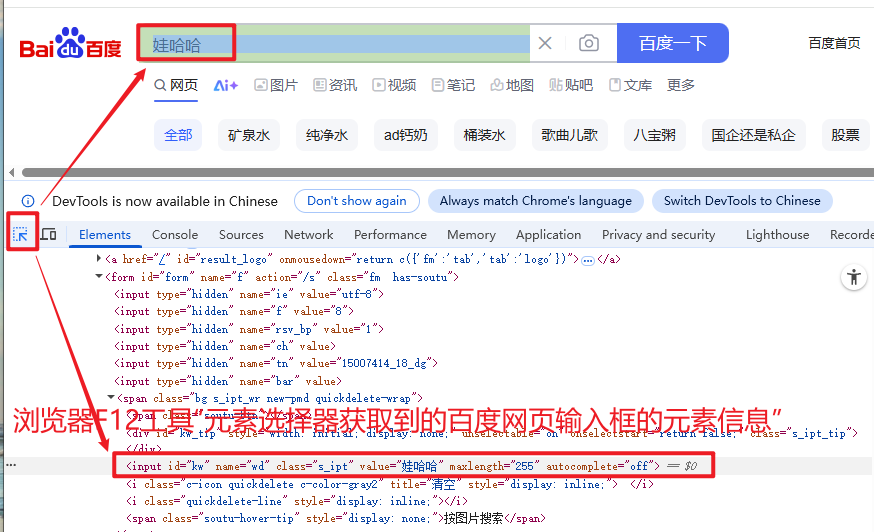Select the 桶装水 filter chip
Viewport: 874px width, 532px height.
(x=484, y=135)
